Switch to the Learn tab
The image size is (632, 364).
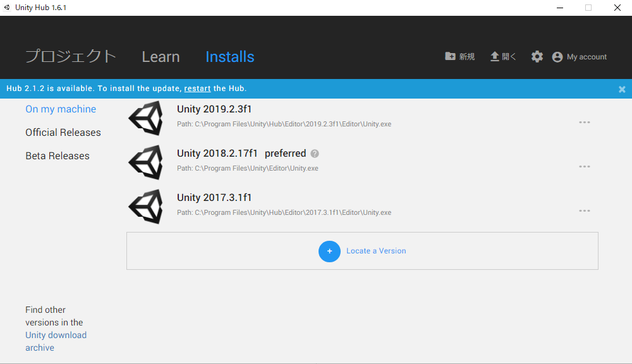[x=161, y=57]
